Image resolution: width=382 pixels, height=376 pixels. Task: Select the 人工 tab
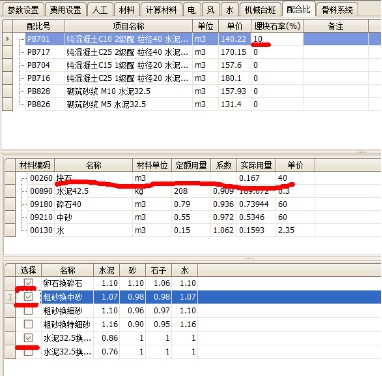tap(100, 10)
